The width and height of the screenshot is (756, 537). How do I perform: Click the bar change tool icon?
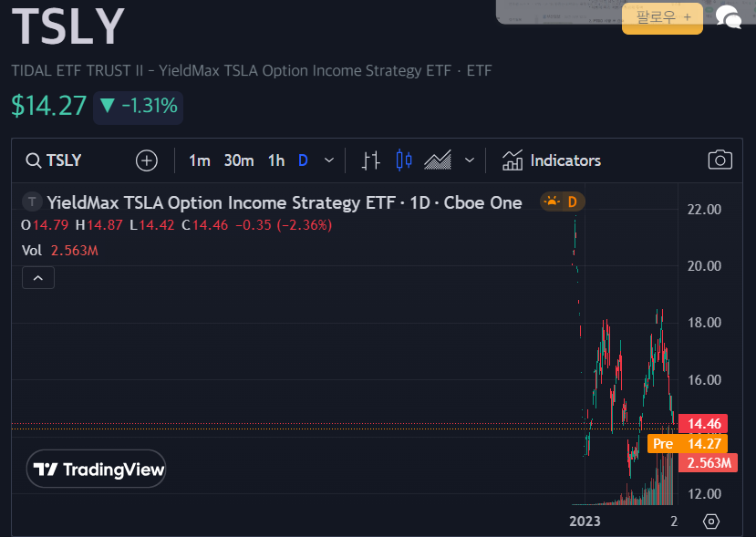[370, 160]
